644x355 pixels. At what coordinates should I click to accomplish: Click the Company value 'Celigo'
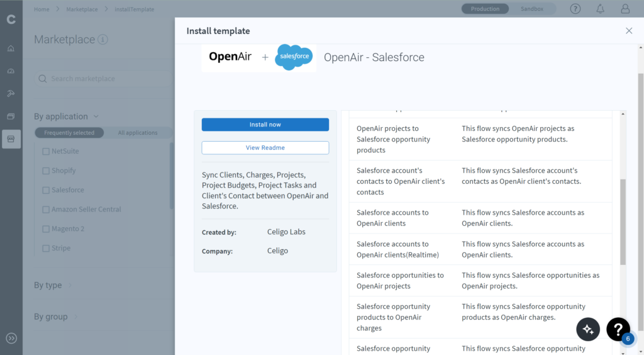coord(277,251)
